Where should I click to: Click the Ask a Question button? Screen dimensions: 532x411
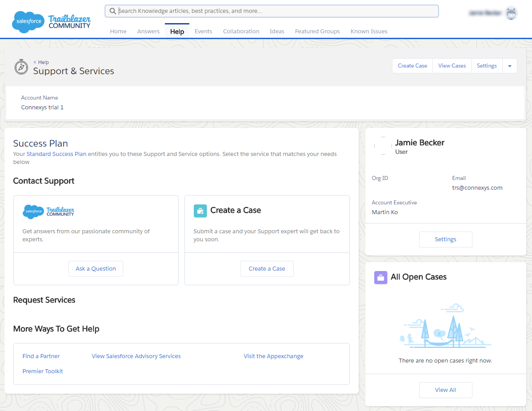(96, 268)
